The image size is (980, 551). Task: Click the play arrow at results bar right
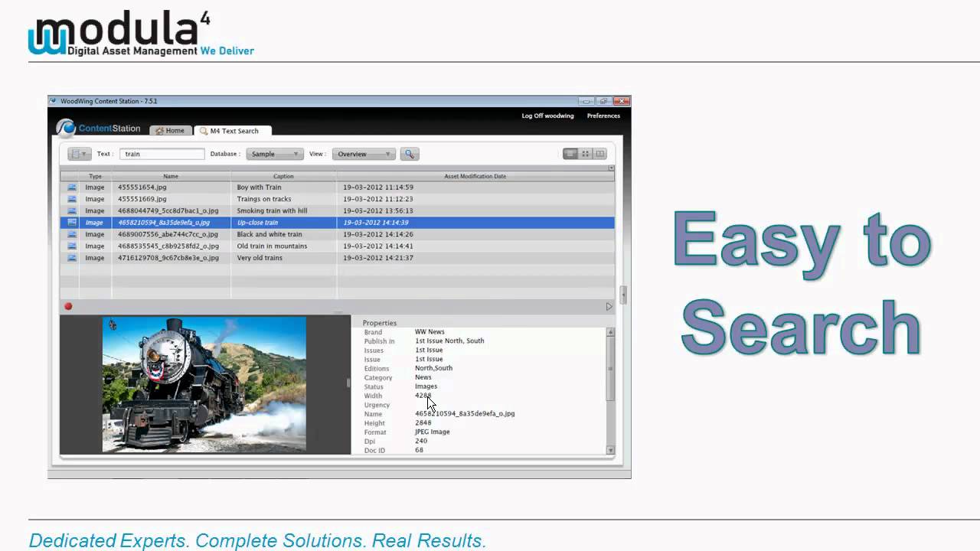[x=609, y=306]
